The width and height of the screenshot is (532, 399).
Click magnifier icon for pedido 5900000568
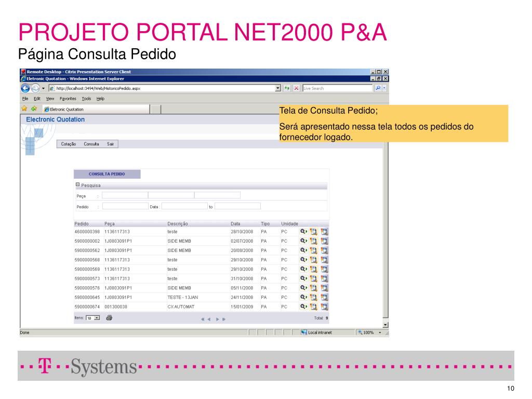303,260
